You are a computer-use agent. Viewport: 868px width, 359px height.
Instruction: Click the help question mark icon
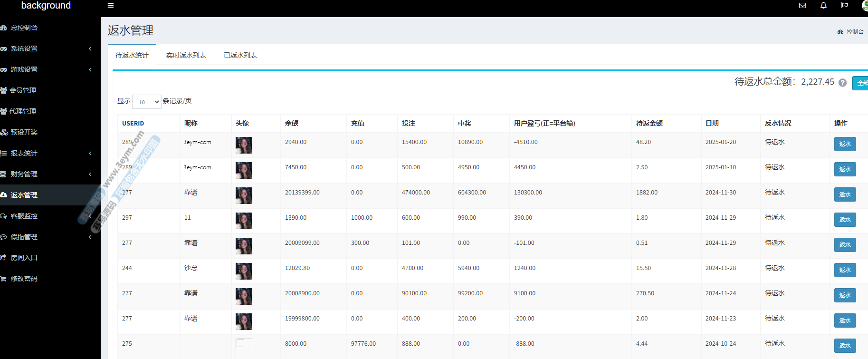point(842,83)
